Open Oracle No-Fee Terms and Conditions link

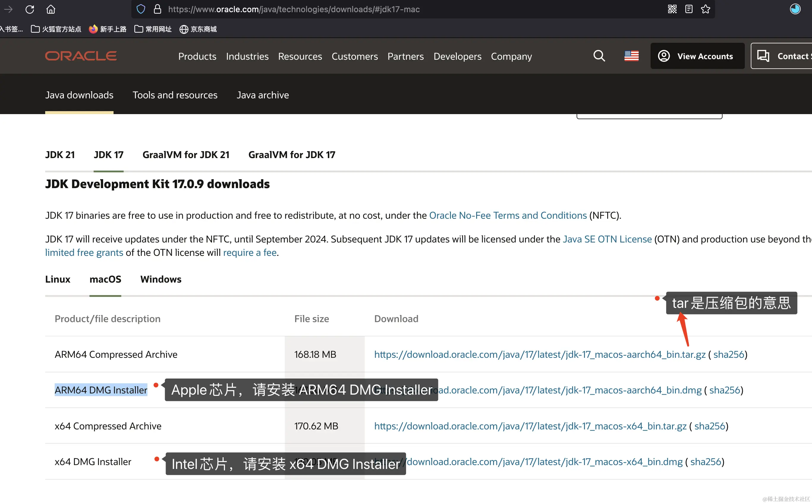[508, 216]
